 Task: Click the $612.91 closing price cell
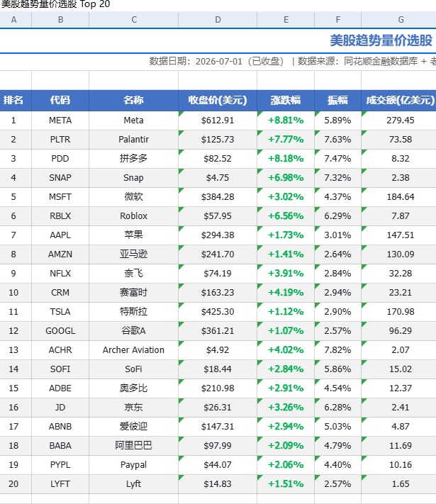(218, 121)
